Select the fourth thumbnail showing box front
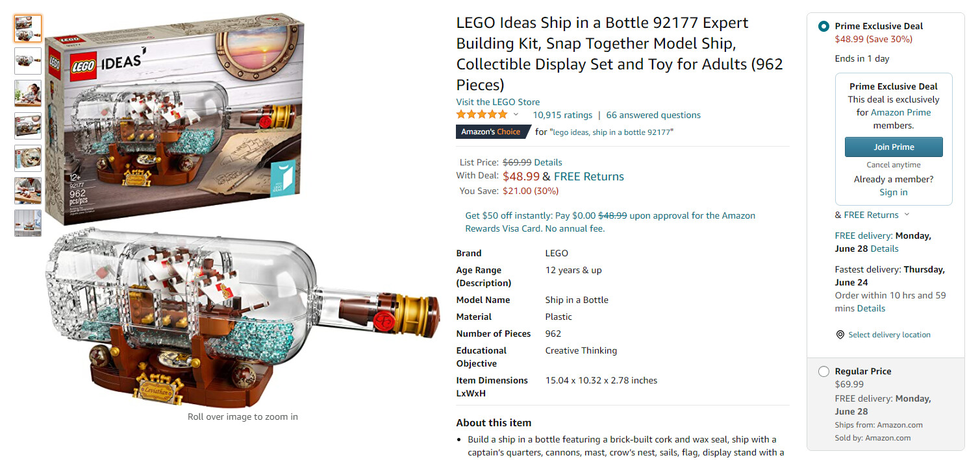The image size is (980, 460). 28,126
